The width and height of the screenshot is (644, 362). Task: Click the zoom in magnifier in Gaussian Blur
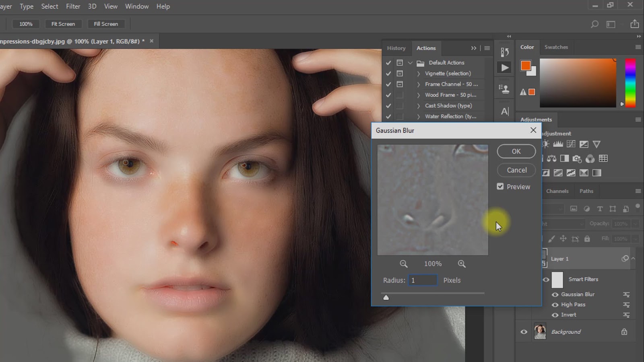(462, 264)
